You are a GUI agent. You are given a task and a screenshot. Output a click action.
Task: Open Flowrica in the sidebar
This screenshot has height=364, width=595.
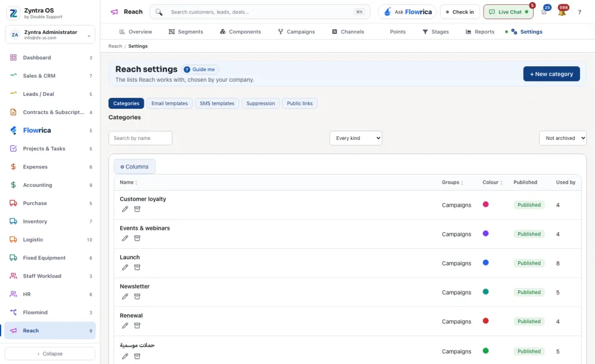pyautogui.click(x=50, y=131)
